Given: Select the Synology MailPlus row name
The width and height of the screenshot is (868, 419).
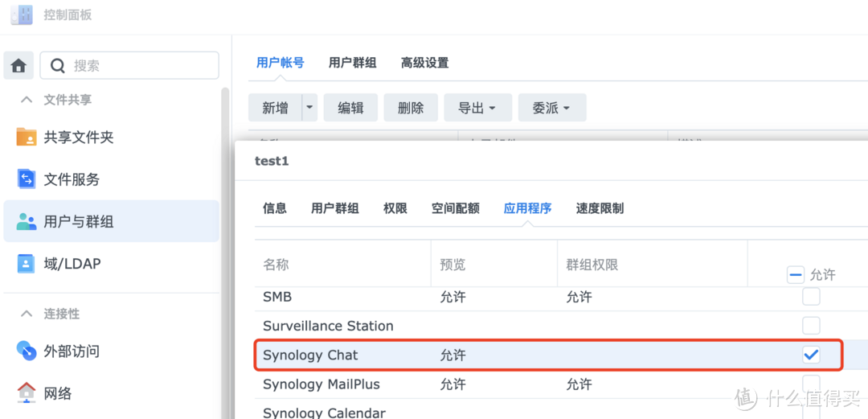Looking at the screenshot, I should 321,384.
